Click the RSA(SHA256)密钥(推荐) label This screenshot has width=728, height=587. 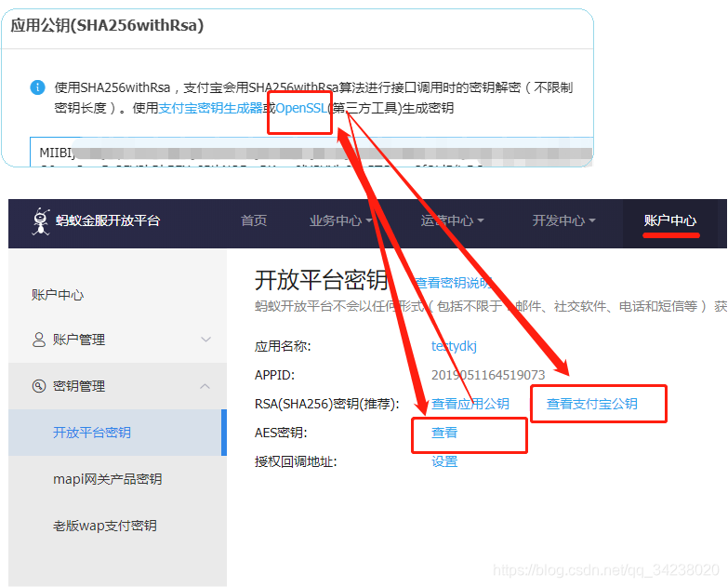tap(327, 404)
